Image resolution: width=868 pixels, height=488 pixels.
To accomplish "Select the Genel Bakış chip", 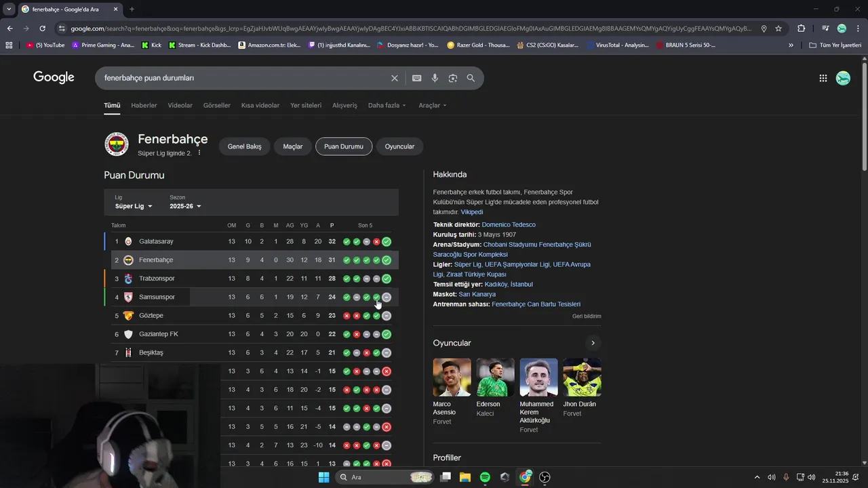I will (x=244, y=146).
